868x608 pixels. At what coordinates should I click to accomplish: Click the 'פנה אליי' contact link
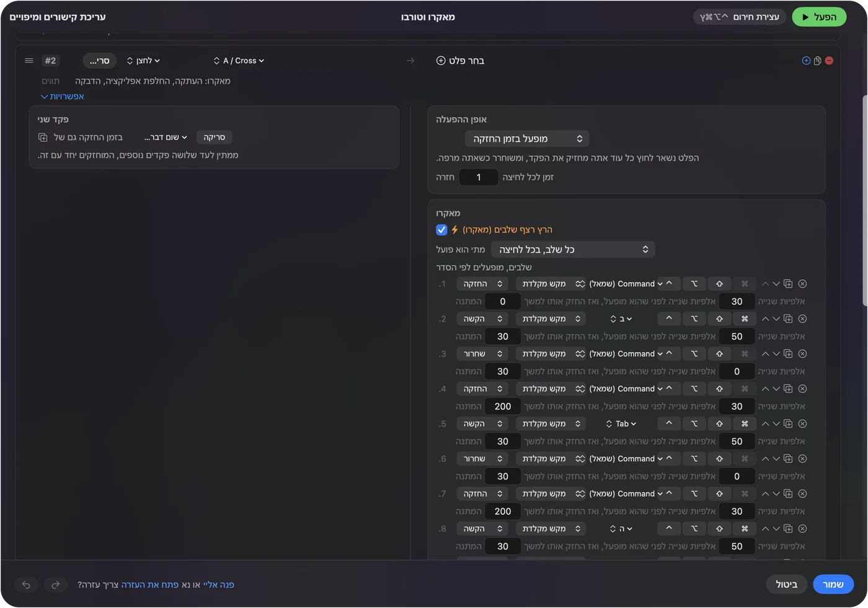click(x=219, y=584)
